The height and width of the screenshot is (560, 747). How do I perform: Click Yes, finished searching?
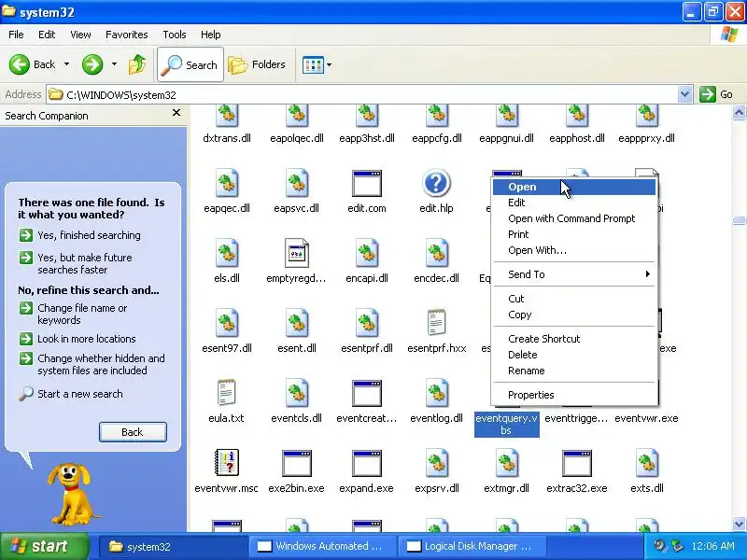pos(80,235)
